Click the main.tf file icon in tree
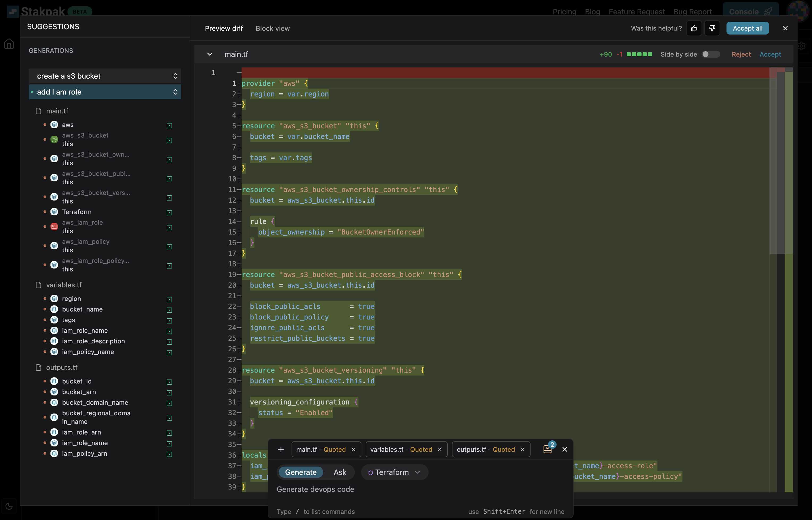 [39, 111]
